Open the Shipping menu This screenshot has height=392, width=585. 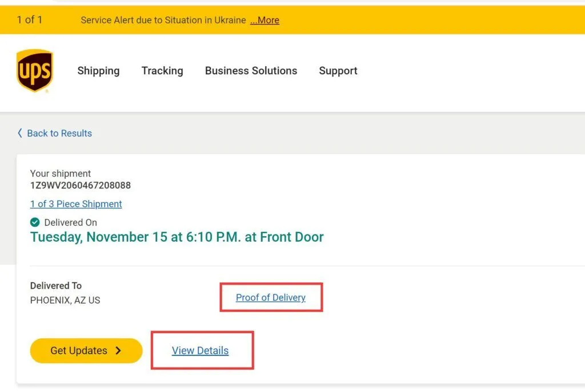pos(98,71)
